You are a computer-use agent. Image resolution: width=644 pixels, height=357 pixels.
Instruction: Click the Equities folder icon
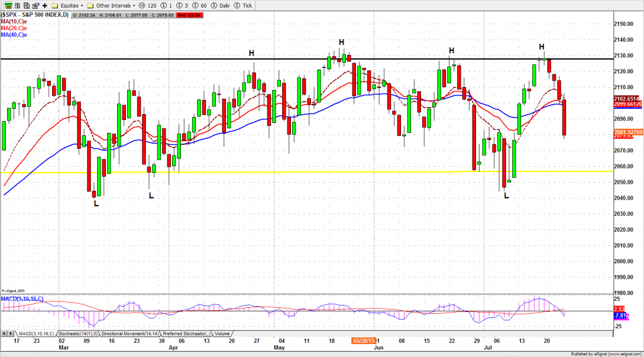click(54, 5)
